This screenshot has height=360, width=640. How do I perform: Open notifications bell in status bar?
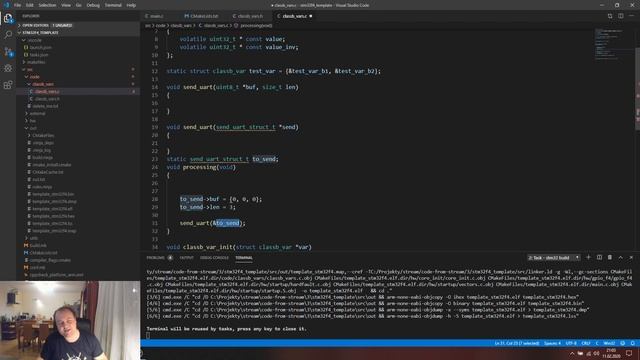click(633, 343)
